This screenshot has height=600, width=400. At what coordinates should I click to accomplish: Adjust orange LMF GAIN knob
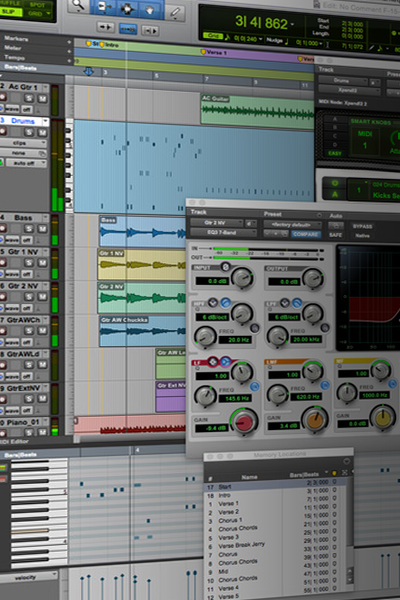point(315,420)
